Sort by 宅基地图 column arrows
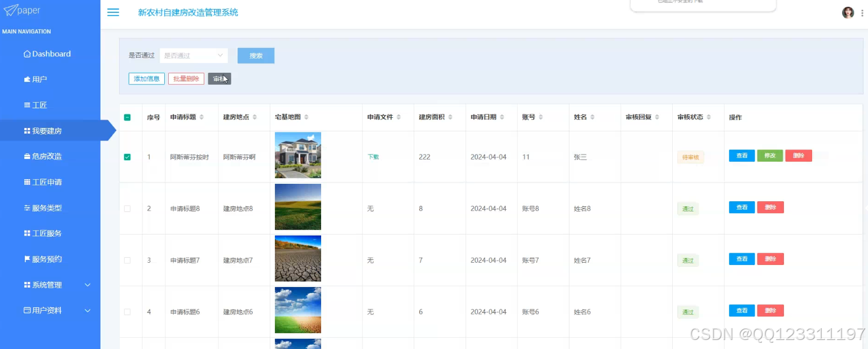The height and width of the screenshot is (349, 868). [306, 117]
